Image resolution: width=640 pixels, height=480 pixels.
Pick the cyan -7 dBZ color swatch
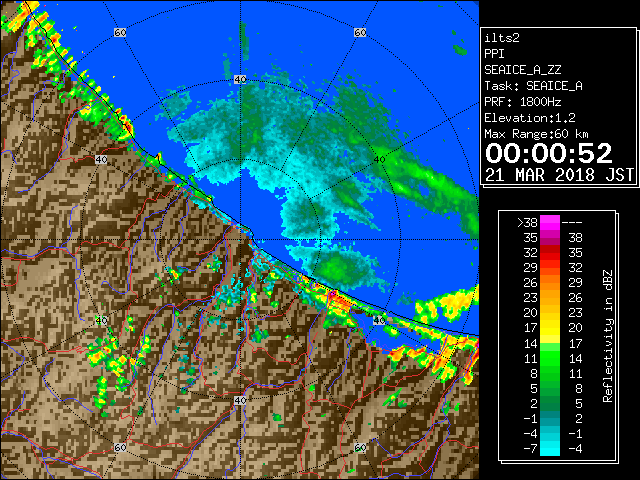click(x=550, y=449)
